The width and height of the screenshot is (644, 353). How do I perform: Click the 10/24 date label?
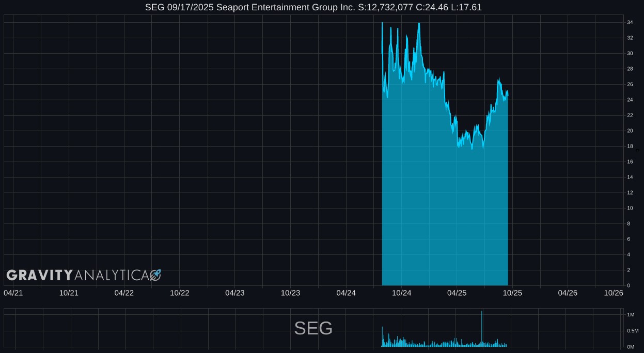[402, 293]
